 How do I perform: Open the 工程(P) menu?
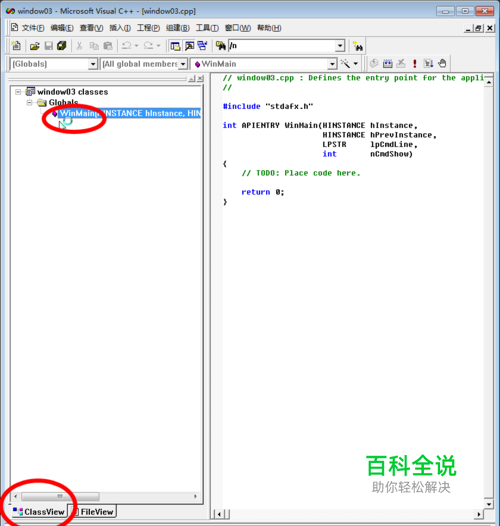(148, 28)
